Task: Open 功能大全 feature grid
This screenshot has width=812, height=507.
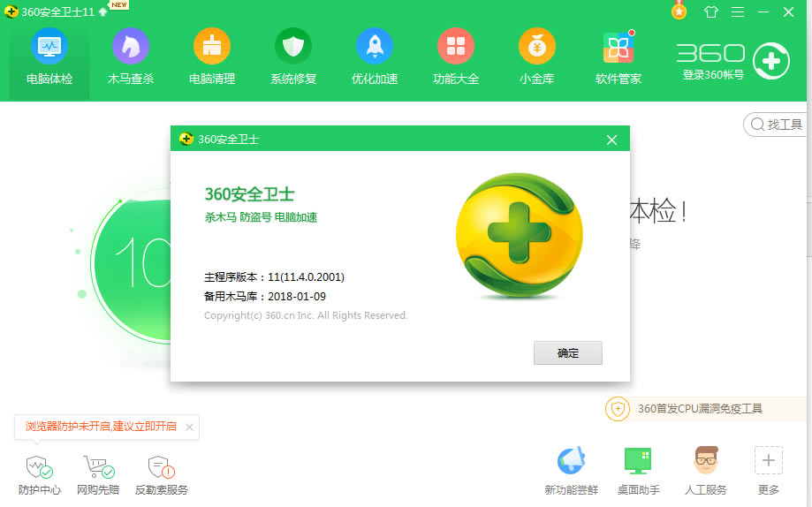Action: pyautogui.click(x=456, y=57)
